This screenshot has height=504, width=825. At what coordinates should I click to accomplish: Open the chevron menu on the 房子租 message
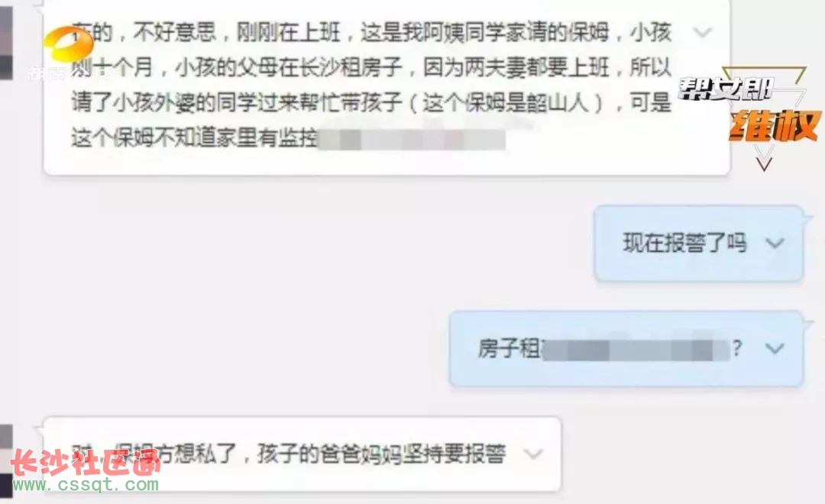pos(775,347)
